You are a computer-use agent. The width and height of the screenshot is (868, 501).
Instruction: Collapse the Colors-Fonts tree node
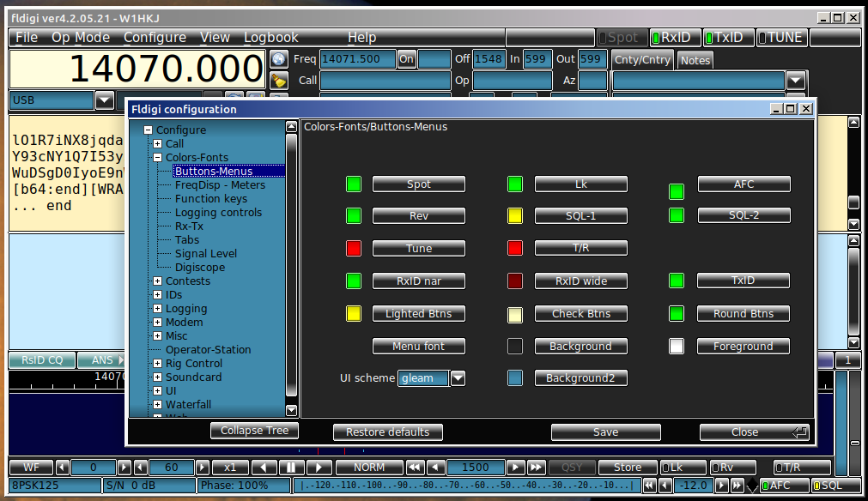pos(158,158)
